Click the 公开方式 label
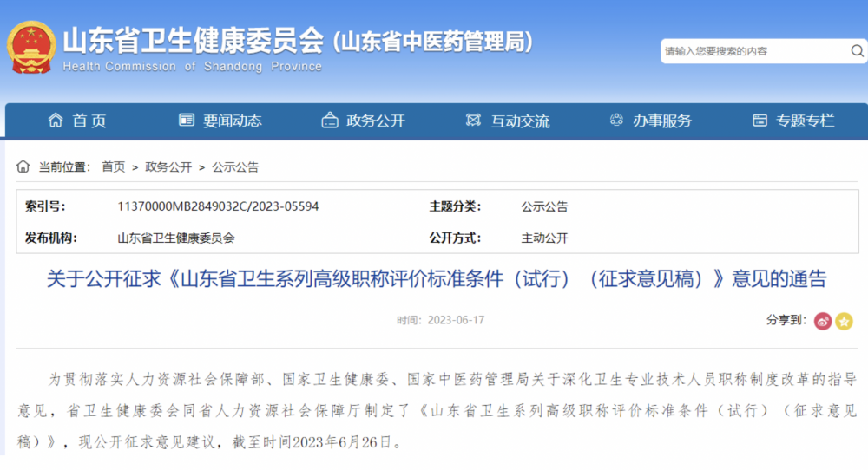Image resolution: width=868 pixels, height=470 pixels. point(455,238)
